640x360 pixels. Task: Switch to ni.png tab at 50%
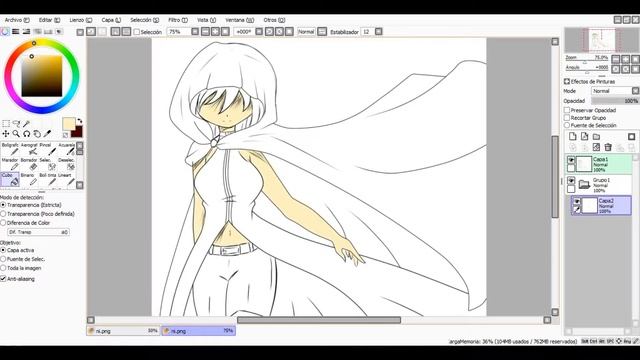[123, 331]
